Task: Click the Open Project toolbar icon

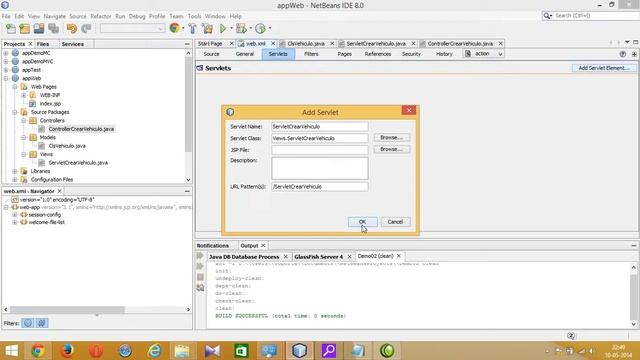Action: click(39, 29)
